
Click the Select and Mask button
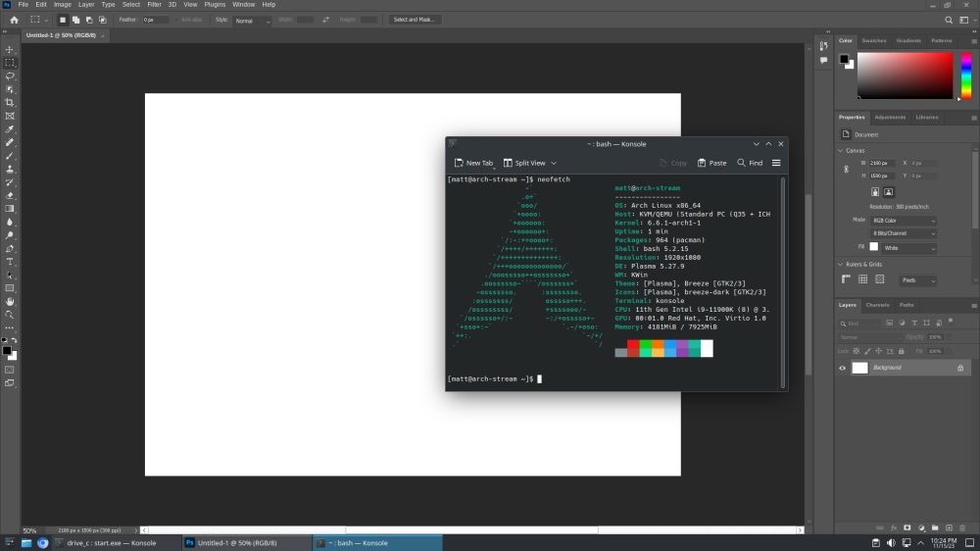click(416, 20)
